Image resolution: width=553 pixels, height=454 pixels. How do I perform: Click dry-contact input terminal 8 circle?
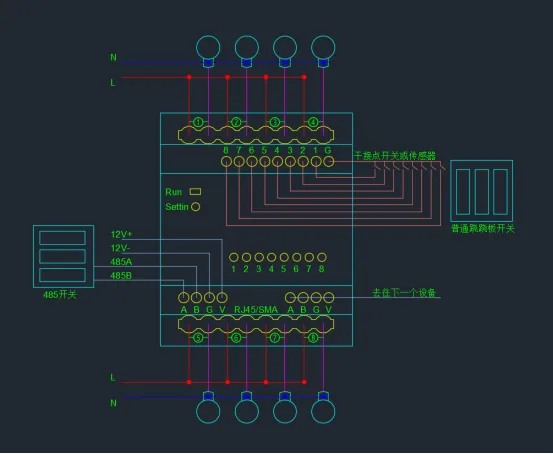(226, 162)
